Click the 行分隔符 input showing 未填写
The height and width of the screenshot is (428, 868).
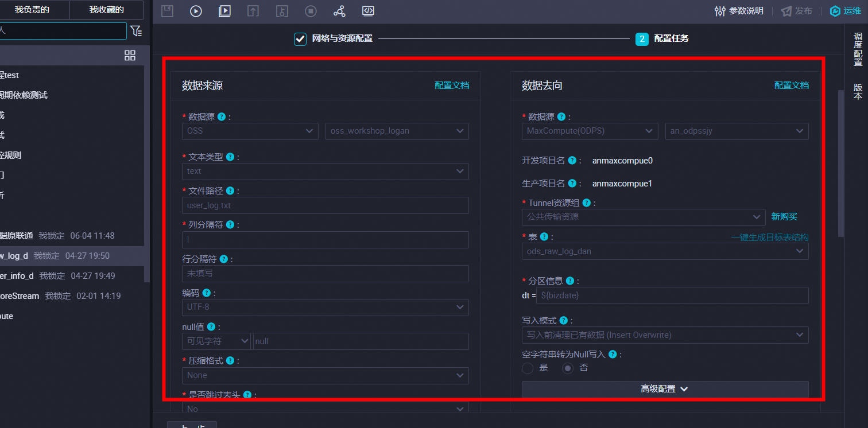325,274
